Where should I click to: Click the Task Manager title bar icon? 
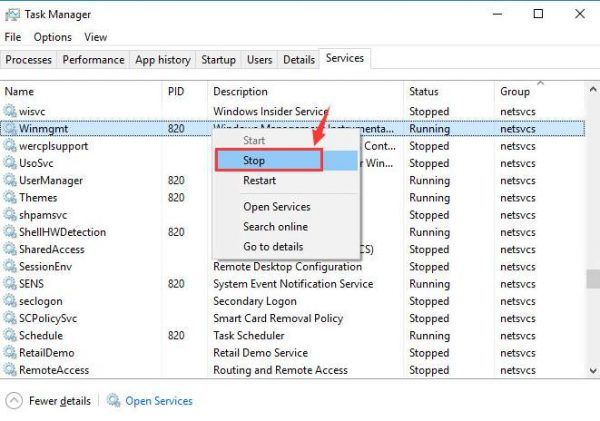pos(12,14)
